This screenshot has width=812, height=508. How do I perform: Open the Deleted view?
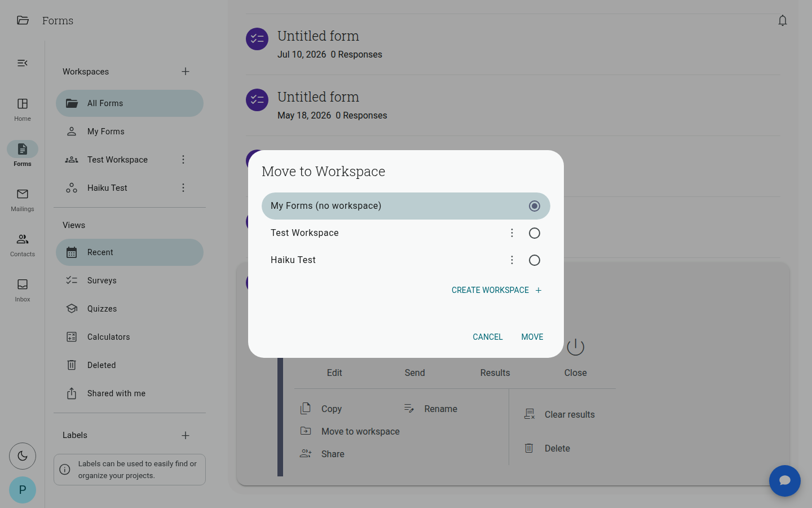click(x=130, y=365)
